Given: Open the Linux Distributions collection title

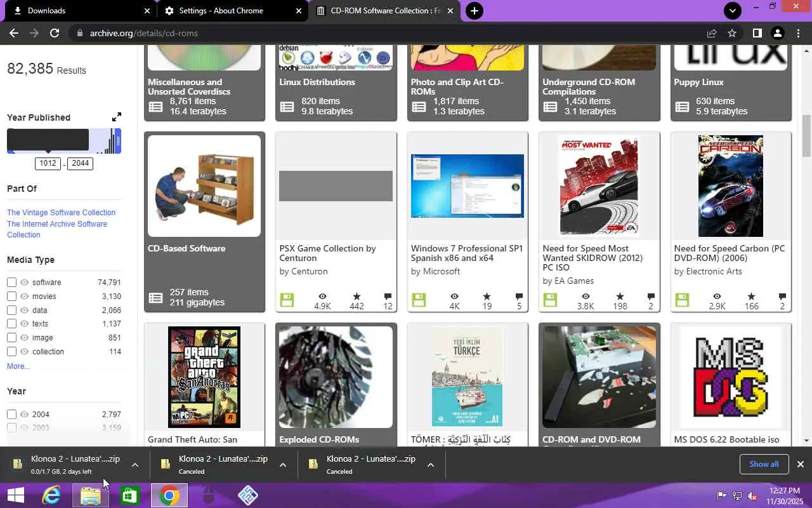Looking at the screenshot, I should tap(317, 82).
